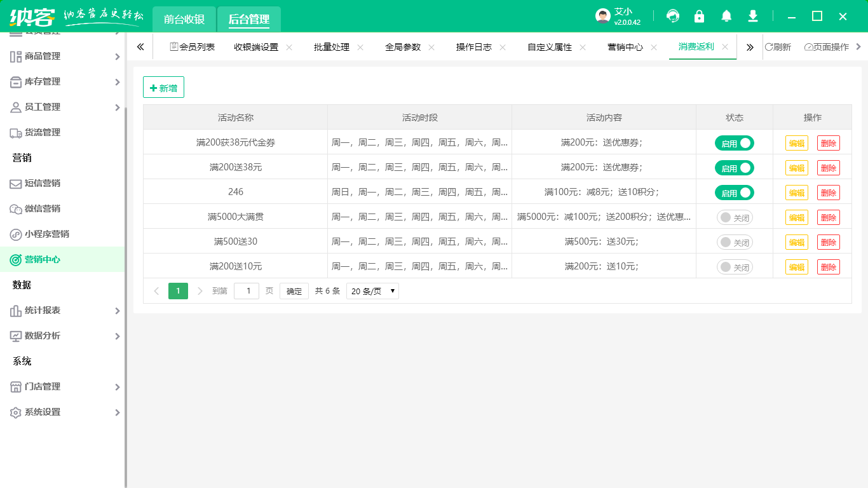Click the page number input field
Screen dimensions: 868x488
[x=247, y=290]
